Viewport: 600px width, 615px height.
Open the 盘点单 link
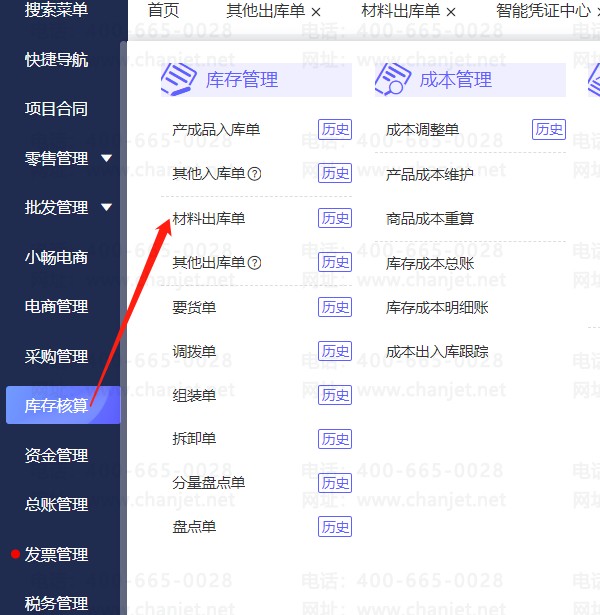click(x=194, y=527)
